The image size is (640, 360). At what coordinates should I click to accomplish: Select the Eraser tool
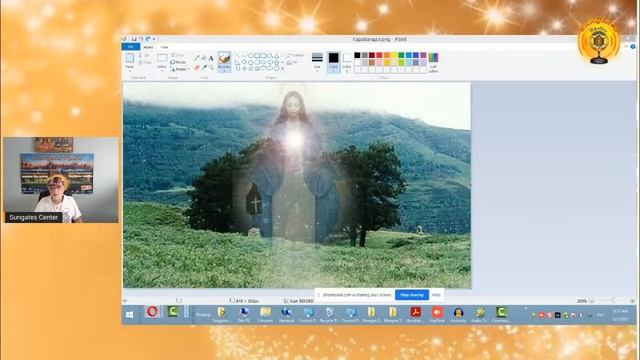(x=197, y=67)
